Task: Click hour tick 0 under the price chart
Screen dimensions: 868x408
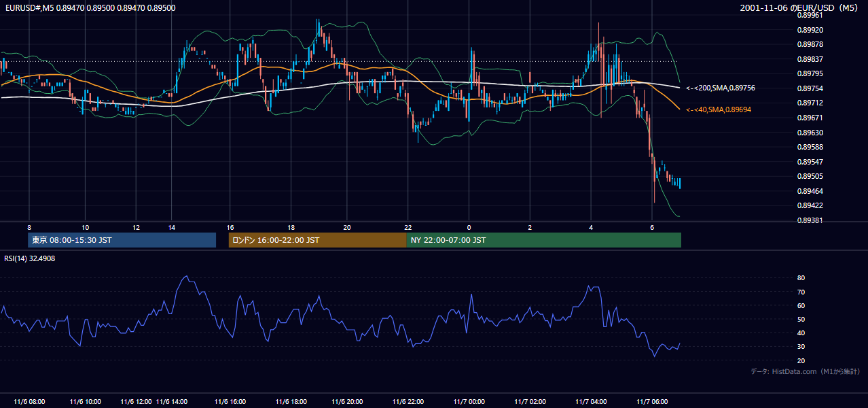Action: pyautogui.click(x=469, y=227)
